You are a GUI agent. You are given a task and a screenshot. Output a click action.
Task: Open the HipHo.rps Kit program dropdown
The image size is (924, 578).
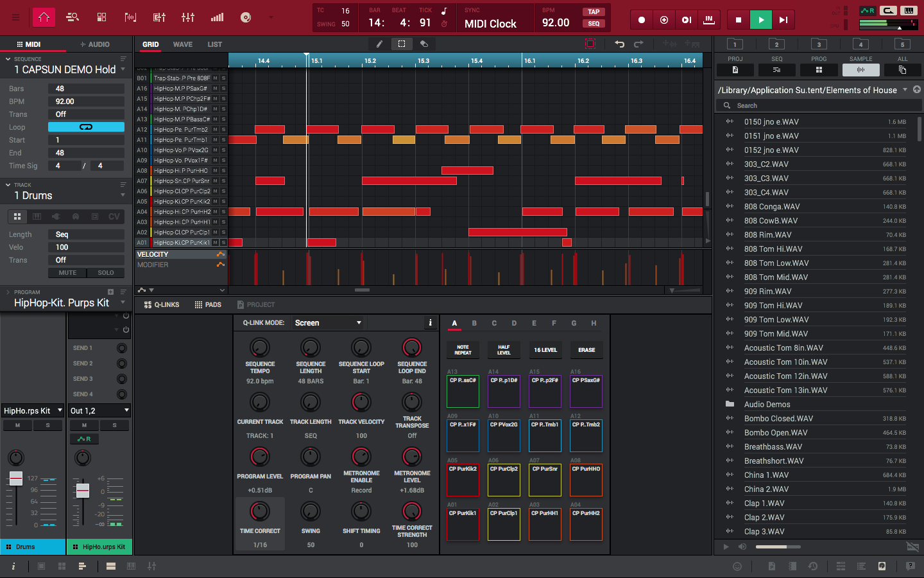pos(32,410)
